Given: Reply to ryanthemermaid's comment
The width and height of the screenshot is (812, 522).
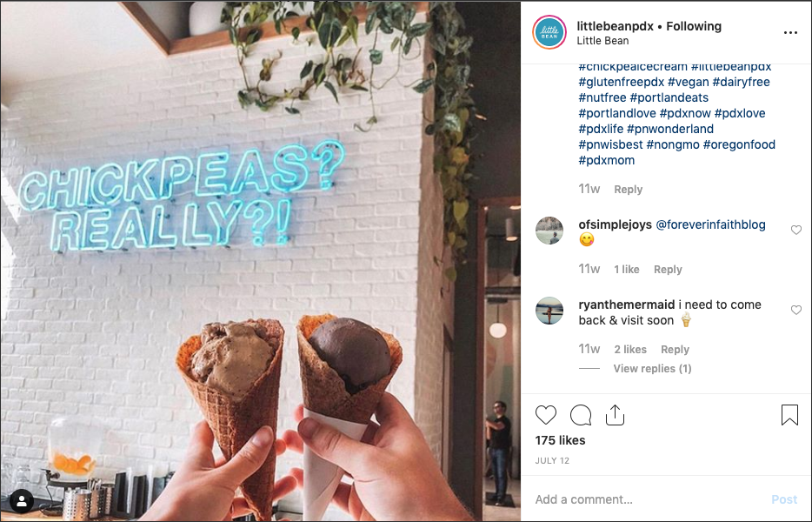Looking at the screenshot, I should pos(675,350).
